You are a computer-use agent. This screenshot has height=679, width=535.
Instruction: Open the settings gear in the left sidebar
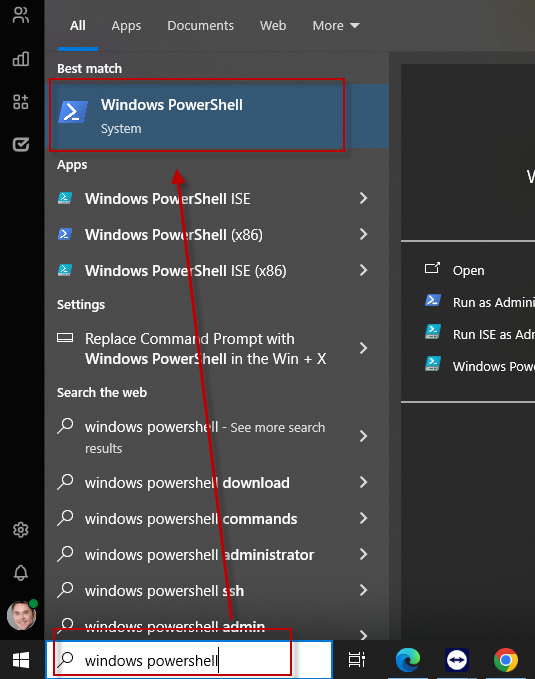21,530
